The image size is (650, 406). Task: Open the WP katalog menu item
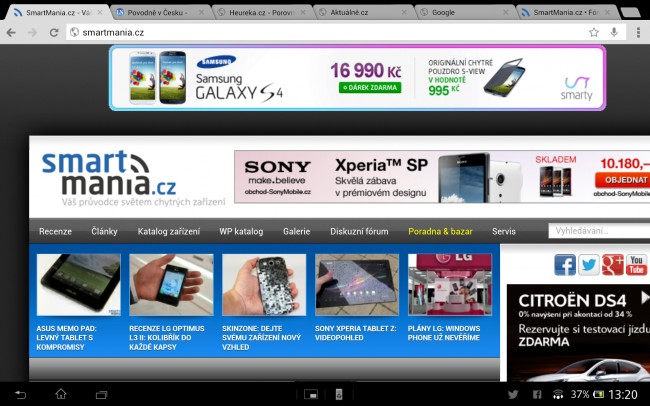(241, 231)
